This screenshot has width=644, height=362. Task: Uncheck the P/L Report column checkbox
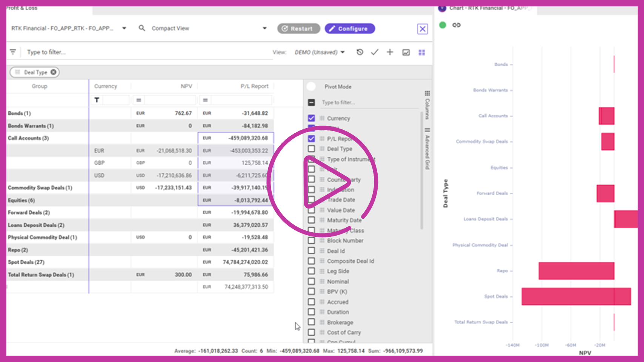coord(311,139)
